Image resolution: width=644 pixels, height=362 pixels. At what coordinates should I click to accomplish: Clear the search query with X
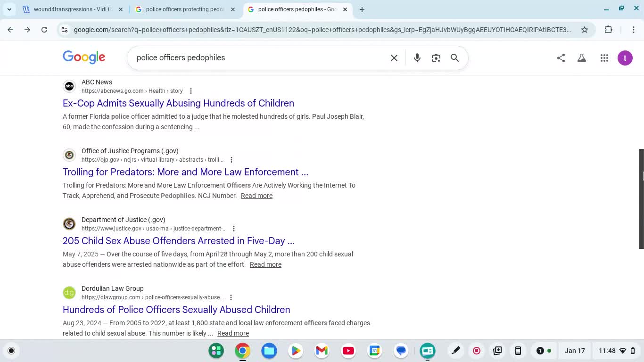[x=394, y=58]
